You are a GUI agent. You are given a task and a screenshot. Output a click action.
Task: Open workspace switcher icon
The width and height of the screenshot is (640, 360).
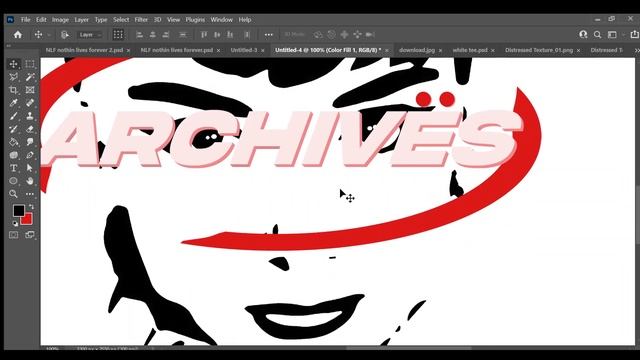[x=612, y=35]
